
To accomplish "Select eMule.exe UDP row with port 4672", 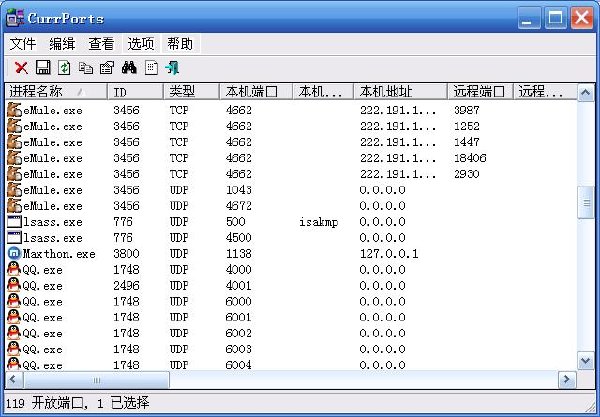I will click(291, 206).
